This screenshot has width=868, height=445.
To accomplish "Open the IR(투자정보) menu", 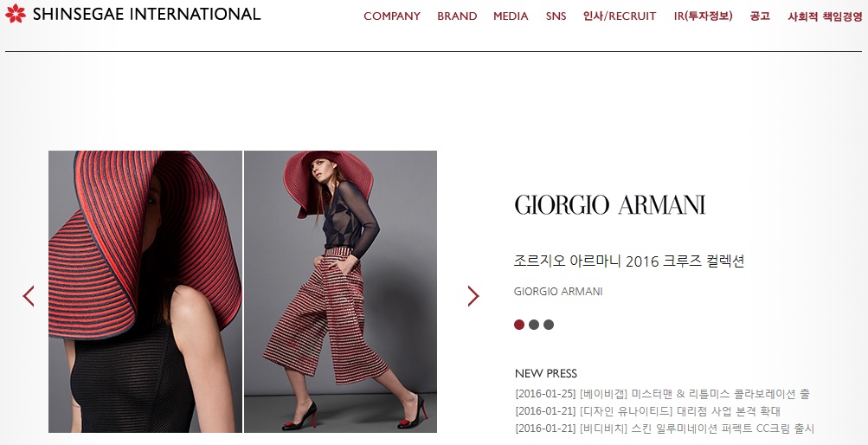I will (x=703, y=16).
